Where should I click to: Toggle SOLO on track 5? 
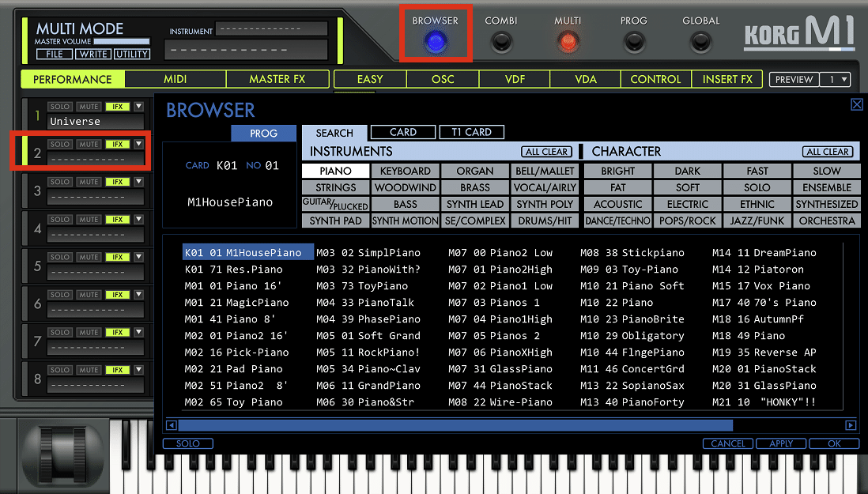coord(60,257)
